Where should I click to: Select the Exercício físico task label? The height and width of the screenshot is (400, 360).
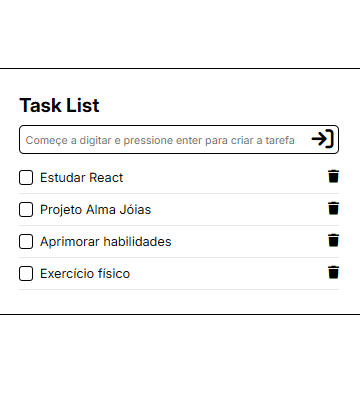click(85, 274)
